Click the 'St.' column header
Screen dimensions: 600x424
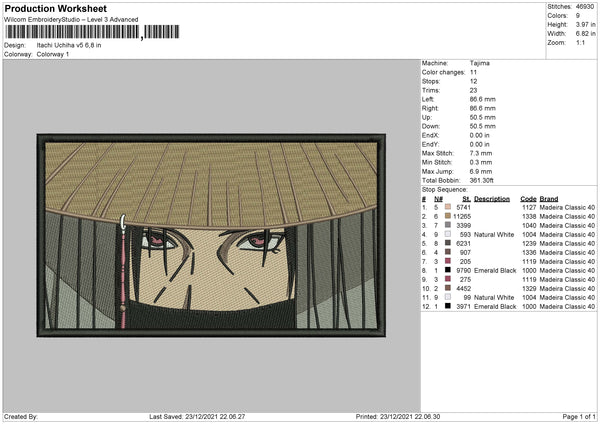tap(466, 199)
